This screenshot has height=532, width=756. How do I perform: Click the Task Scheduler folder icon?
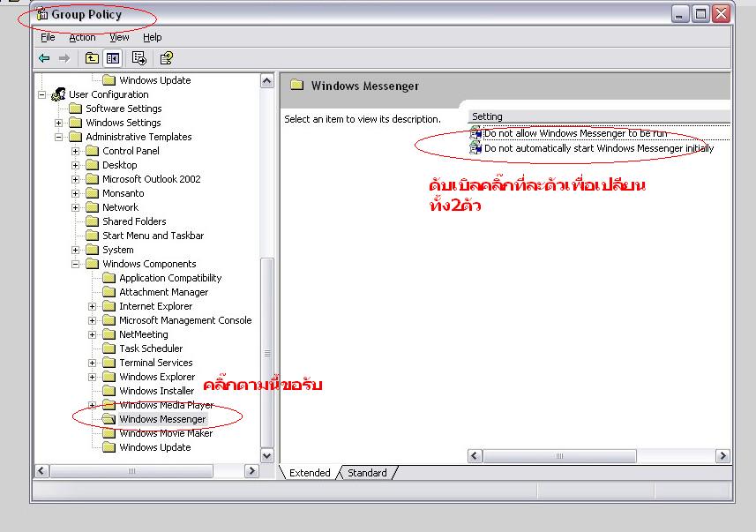(109, 348)
